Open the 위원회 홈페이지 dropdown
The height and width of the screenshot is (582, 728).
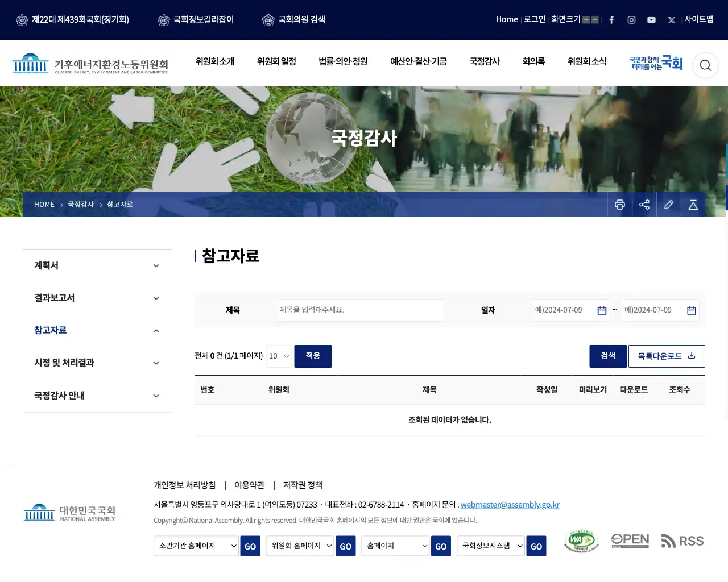pyautogui.click(x=300, y=546)
